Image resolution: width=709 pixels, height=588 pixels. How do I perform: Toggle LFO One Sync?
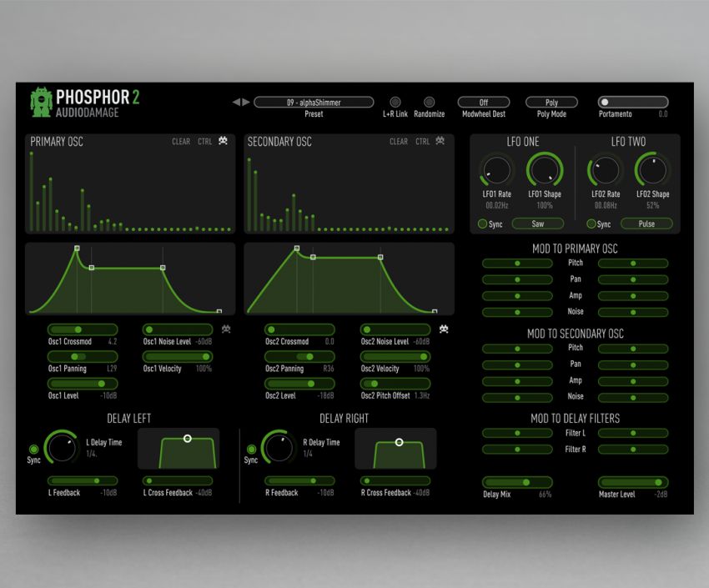(482, 224)
